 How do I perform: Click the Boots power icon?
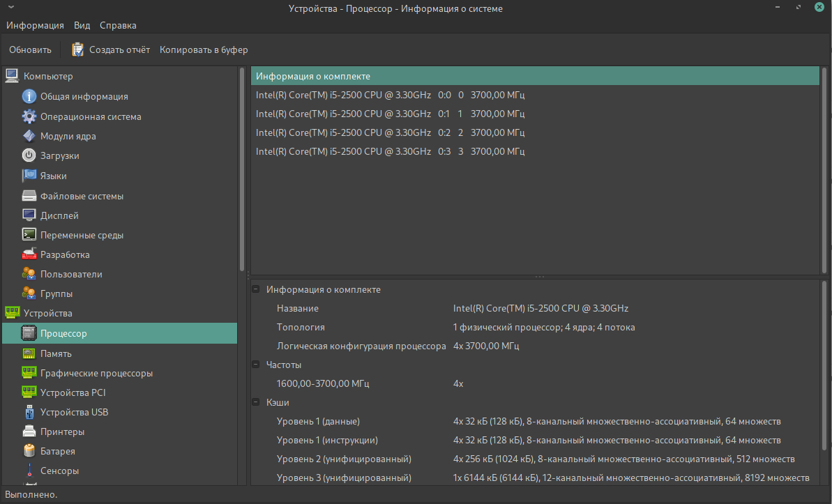pyautogui.click(x=29, y=155)
